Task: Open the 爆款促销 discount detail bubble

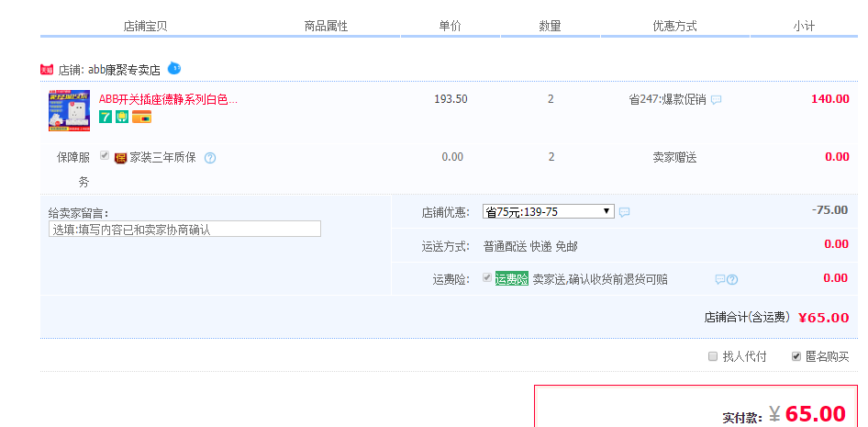Action: [x=716, y=100]
